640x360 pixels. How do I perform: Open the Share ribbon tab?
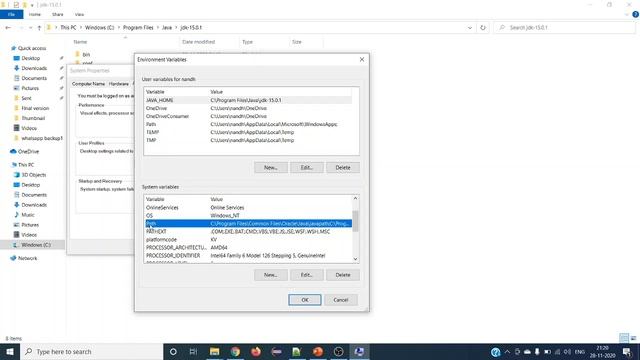(58, 14)
